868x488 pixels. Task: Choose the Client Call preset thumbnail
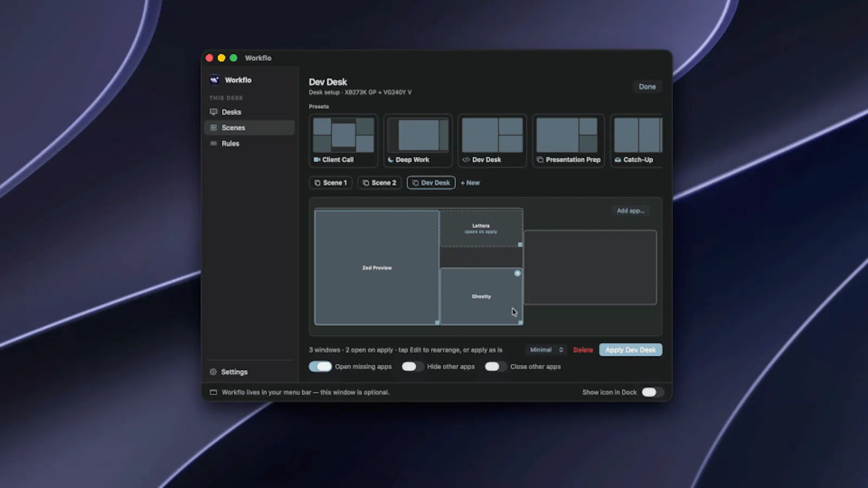click(x=343, y=140)
